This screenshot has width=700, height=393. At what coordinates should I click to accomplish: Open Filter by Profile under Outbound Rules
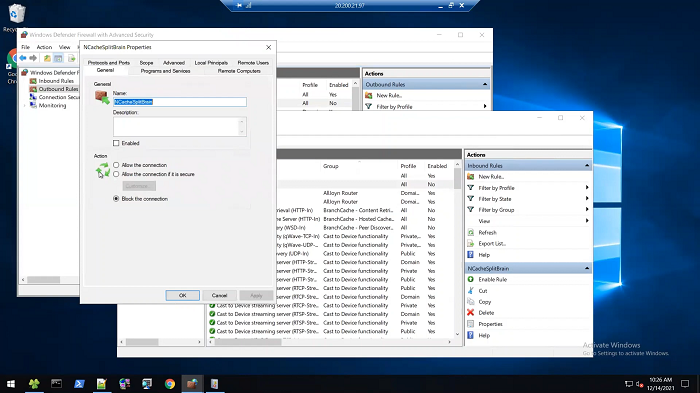click(x=394, y=107)
